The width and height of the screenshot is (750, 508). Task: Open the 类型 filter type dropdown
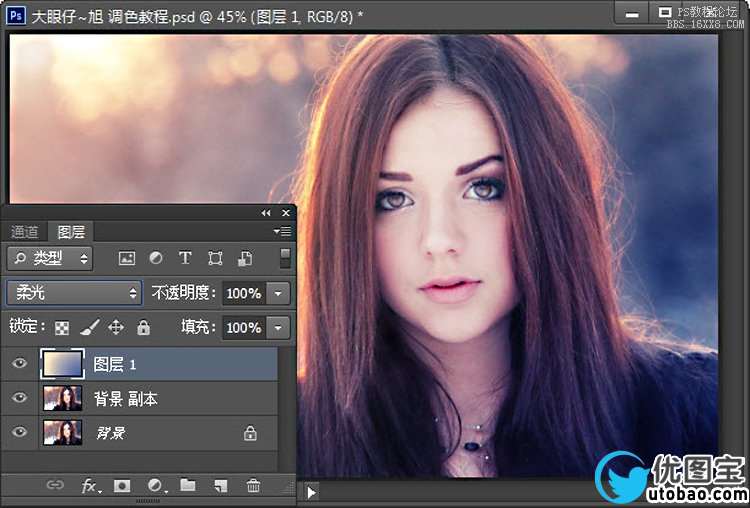(50, 259)
